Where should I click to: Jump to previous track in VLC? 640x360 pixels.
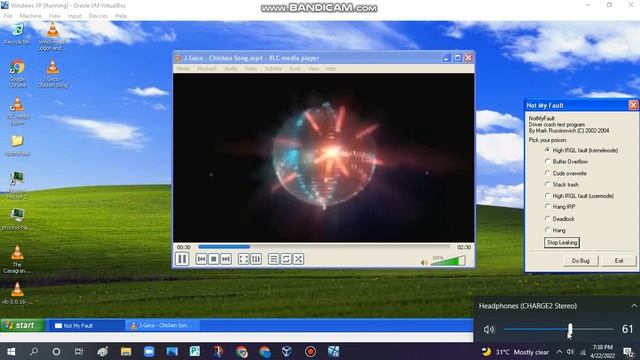(x=201, y=259)
